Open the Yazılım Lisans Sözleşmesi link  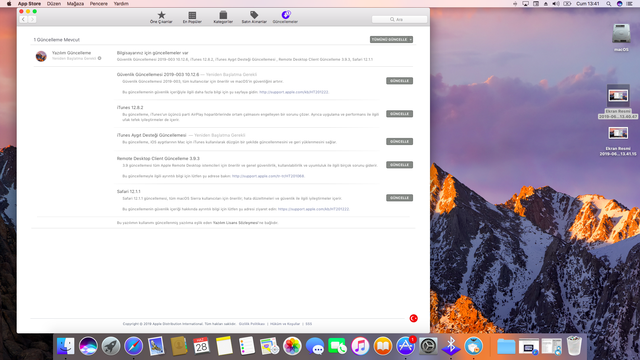coord(236,223)
